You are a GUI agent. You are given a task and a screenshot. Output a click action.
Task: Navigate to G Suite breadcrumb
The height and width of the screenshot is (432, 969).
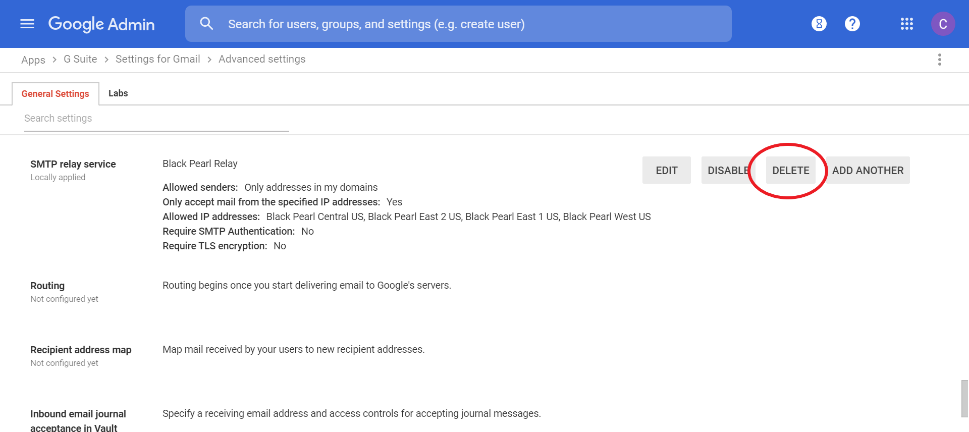(80, 59)
